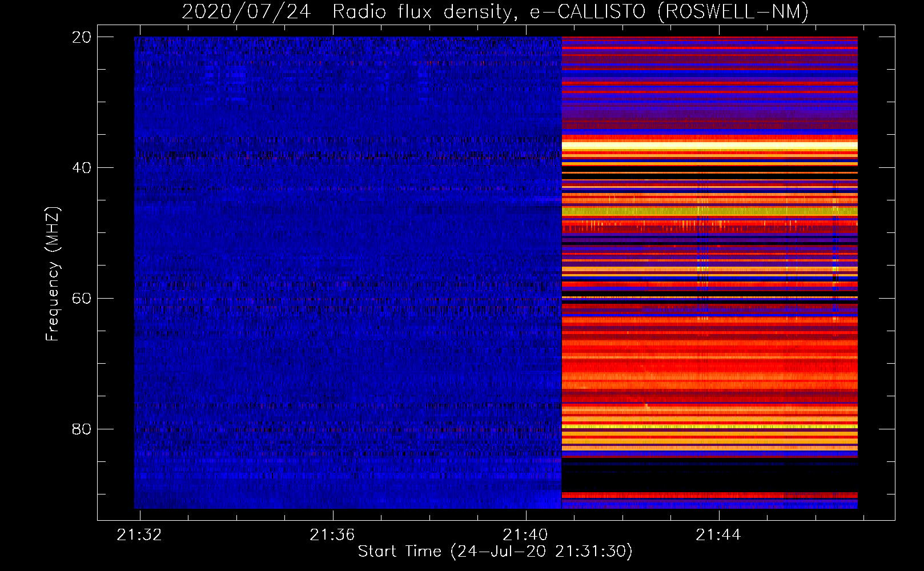Viewport: 924px width, 571px height.
Task: Click the 80 frequency tick label
Action: 82,429
